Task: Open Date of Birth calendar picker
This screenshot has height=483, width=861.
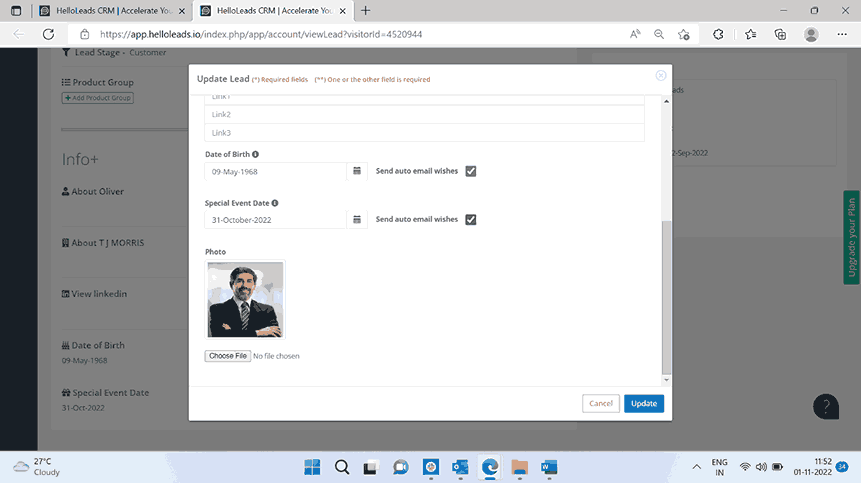Action: 357,171
